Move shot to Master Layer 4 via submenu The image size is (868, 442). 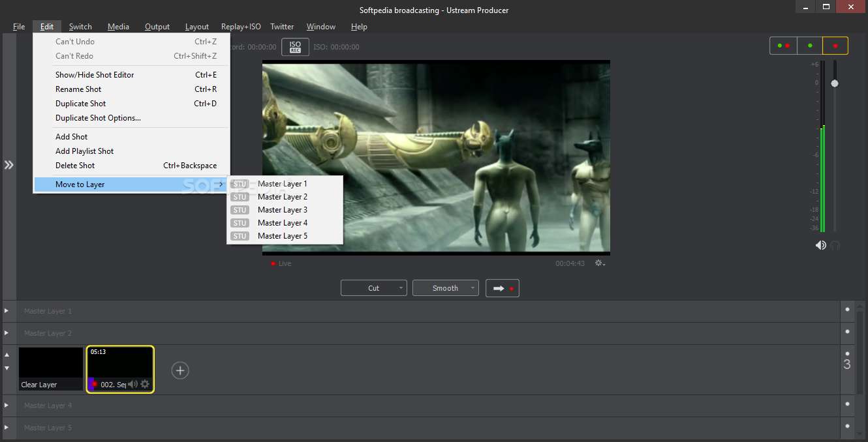285,223
